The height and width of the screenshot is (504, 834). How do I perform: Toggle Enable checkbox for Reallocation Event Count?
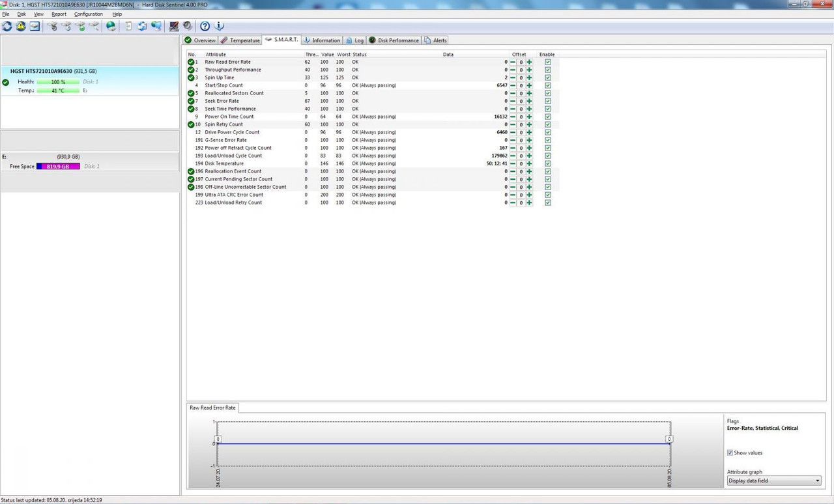(x=548, y=171)
